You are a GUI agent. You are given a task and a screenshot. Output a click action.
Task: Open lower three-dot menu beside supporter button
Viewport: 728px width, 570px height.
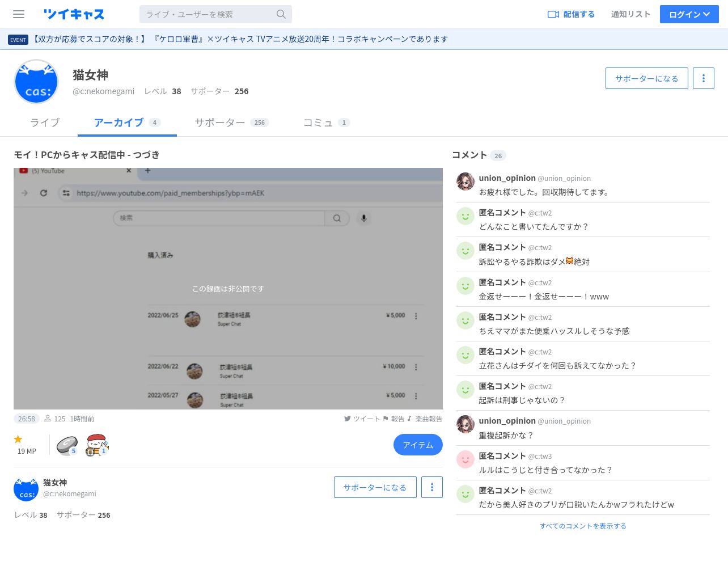click(432, 487)
